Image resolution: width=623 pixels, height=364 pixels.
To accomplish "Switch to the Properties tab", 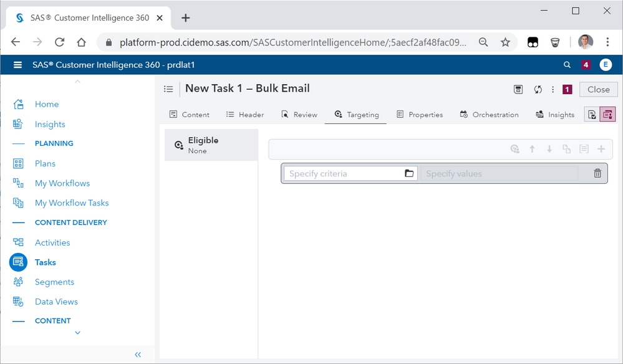I will pyautogui.click(x=420, y=115).
